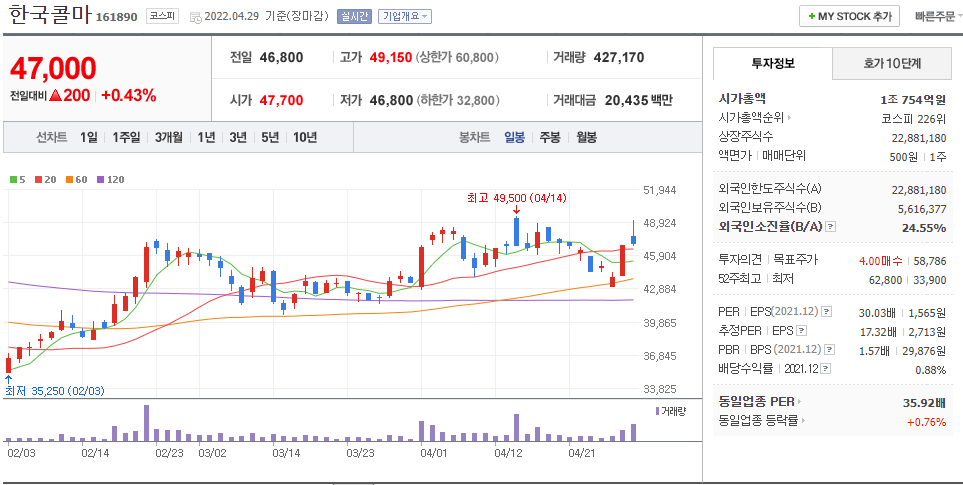Click the current price 47,000

[53, 68]
